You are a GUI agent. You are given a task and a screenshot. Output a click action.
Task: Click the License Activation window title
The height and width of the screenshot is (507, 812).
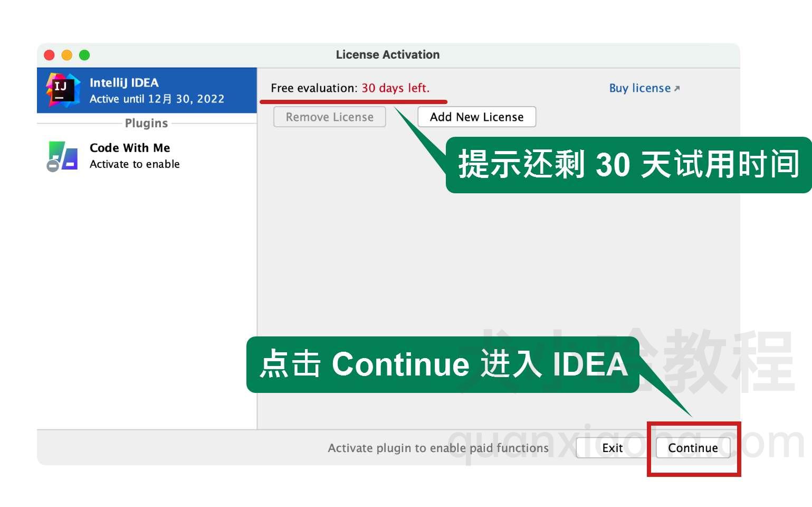[388, 54]
